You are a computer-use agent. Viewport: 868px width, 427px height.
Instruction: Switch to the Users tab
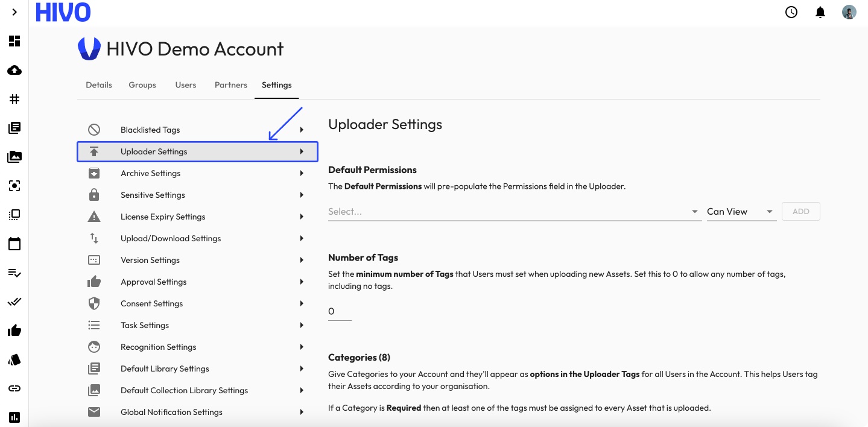click(186, 85)
